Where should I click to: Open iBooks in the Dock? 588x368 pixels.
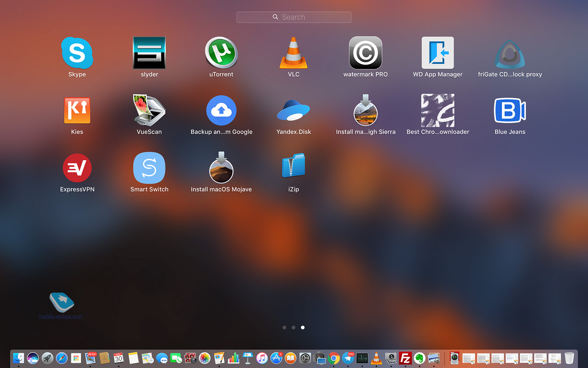click(x=291, y=358)
